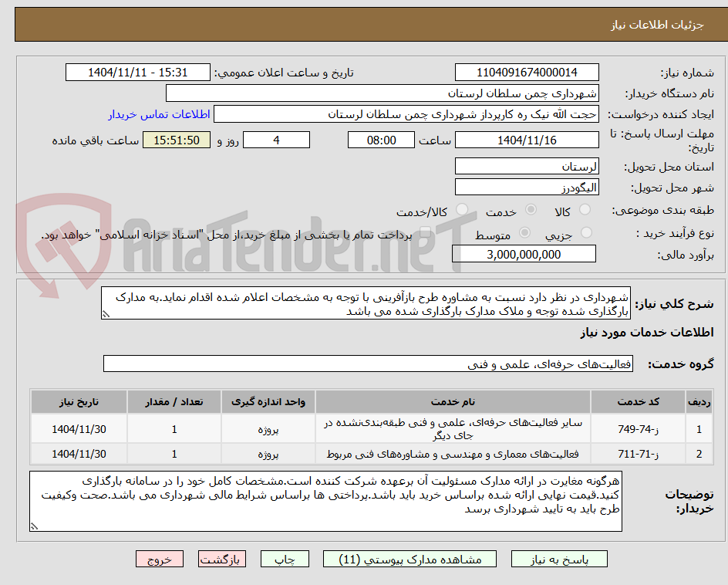Click the date 1404/11/30 in row 1
Viewport: 728px width, 585px height.
point(79,429)
